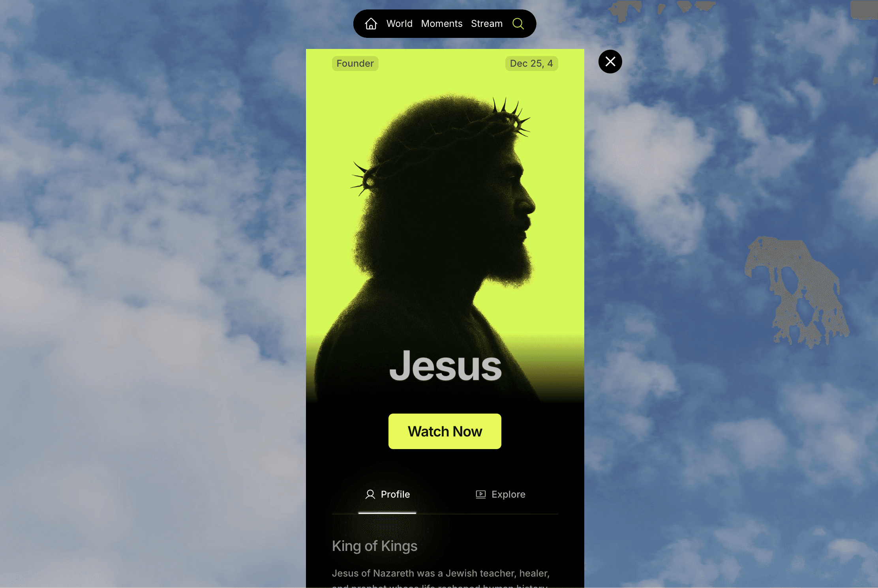This screenshot has height=588, width=878.
Task: Switch to the Profile tab label
Action: point(395,494)
